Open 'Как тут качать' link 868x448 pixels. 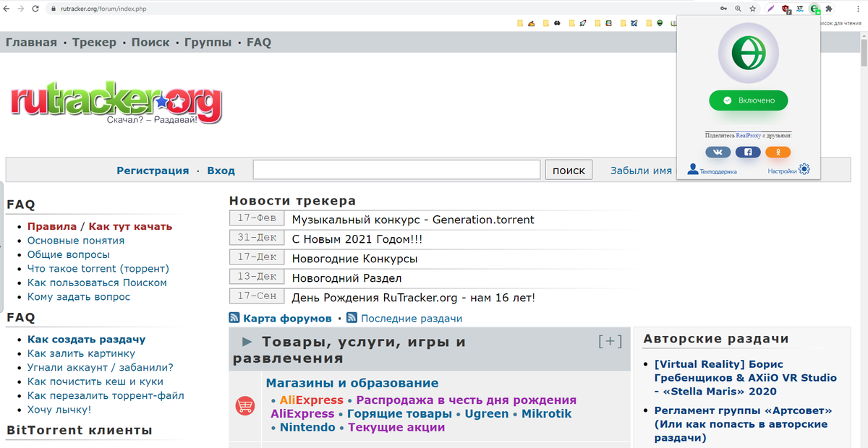click(x=130, y=226)
